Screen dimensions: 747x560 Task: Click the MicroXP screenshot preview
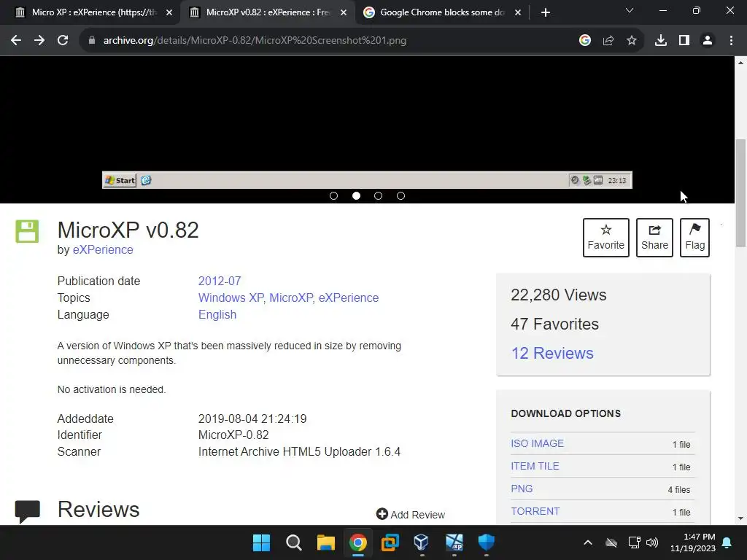pos(368,122)
